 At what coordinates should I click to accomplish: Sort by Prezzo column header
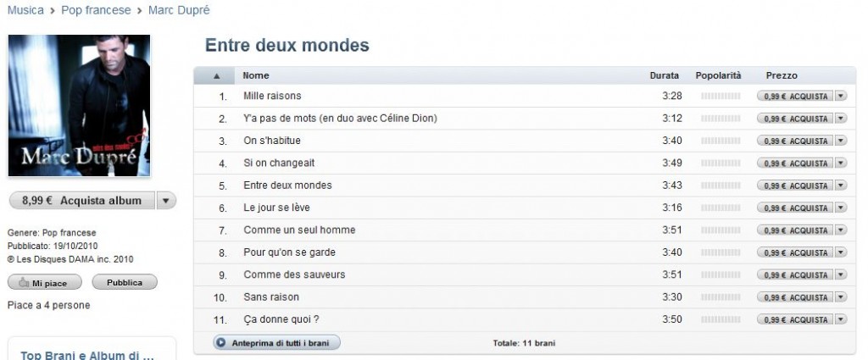782,75
